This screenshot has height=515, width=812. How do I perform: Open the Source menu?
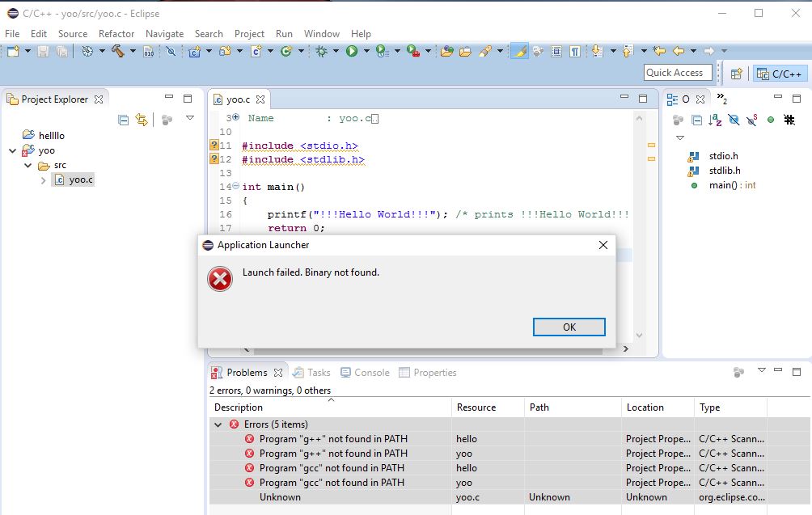(x=73, y=34)
